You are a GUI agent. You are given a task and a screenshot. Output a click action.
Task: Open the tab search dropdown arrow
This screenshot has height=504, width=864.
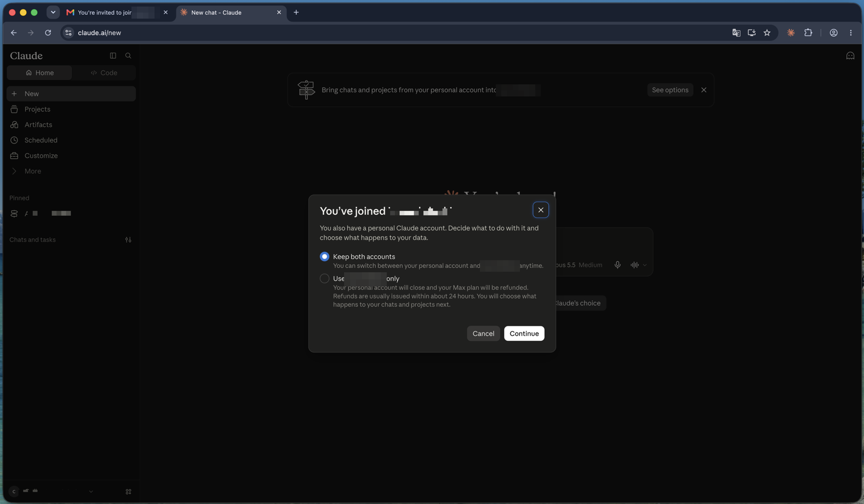(x=53, y=12)
